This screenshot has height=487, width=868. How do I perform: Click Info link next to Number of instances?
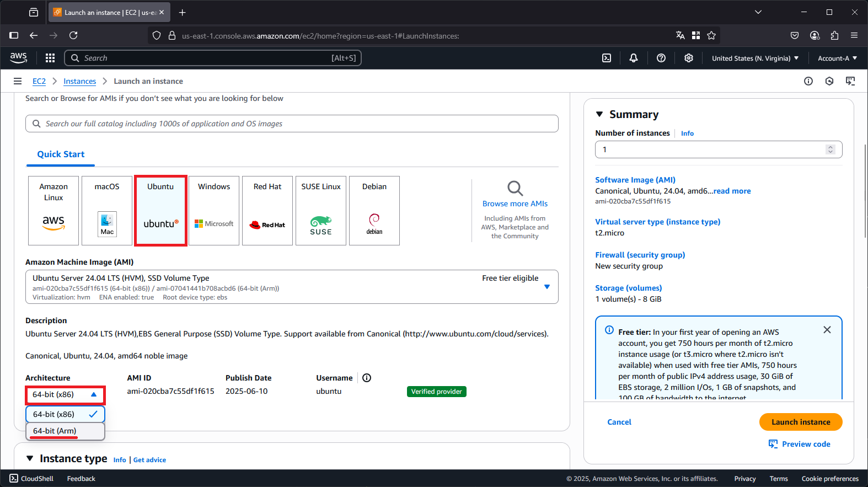tap(687, 133)
